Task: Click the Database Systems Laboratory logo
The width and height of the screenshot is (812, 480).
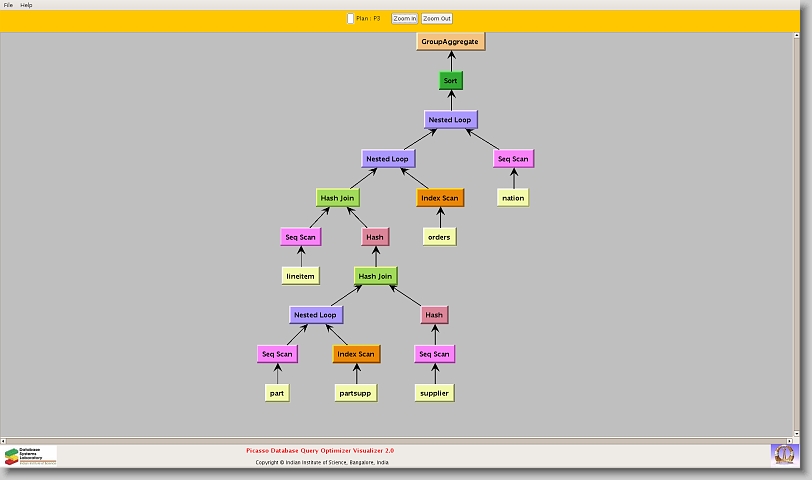Action: pyautogui.click(x=30, y=456)
